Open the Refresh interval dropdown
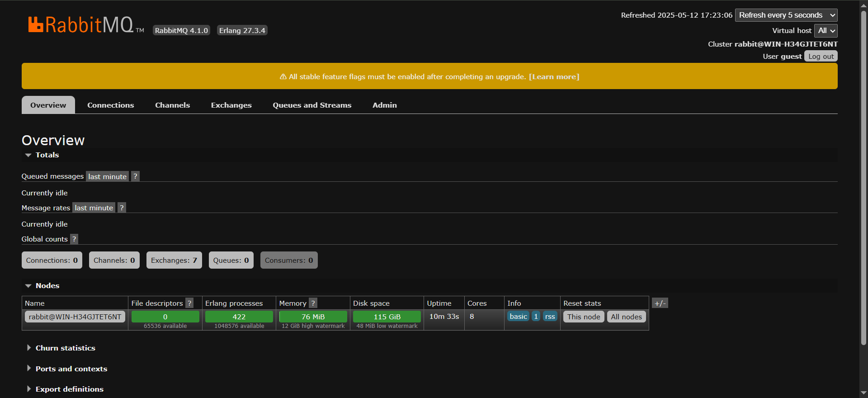The image size is (868, 398). point(786,15)
